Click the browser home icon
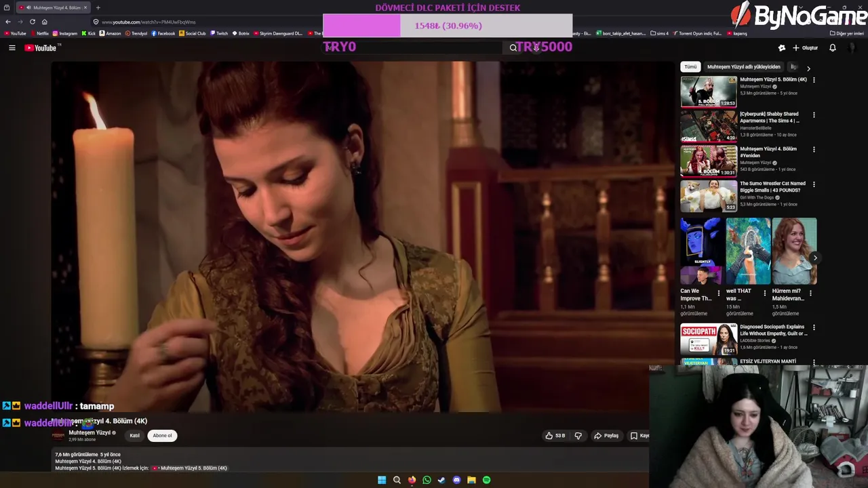 pyautogui.click(x=44, y=22)
